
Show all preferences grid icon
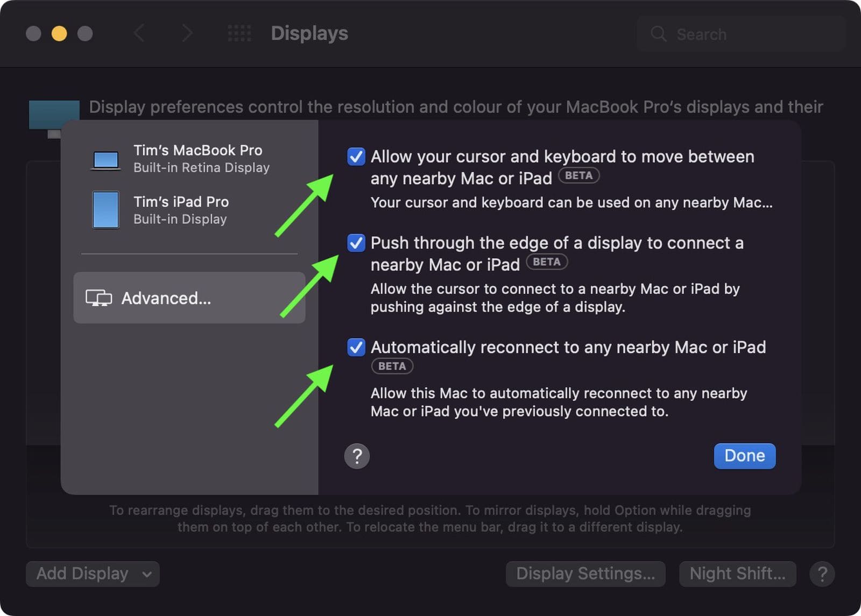pos(239,33)
